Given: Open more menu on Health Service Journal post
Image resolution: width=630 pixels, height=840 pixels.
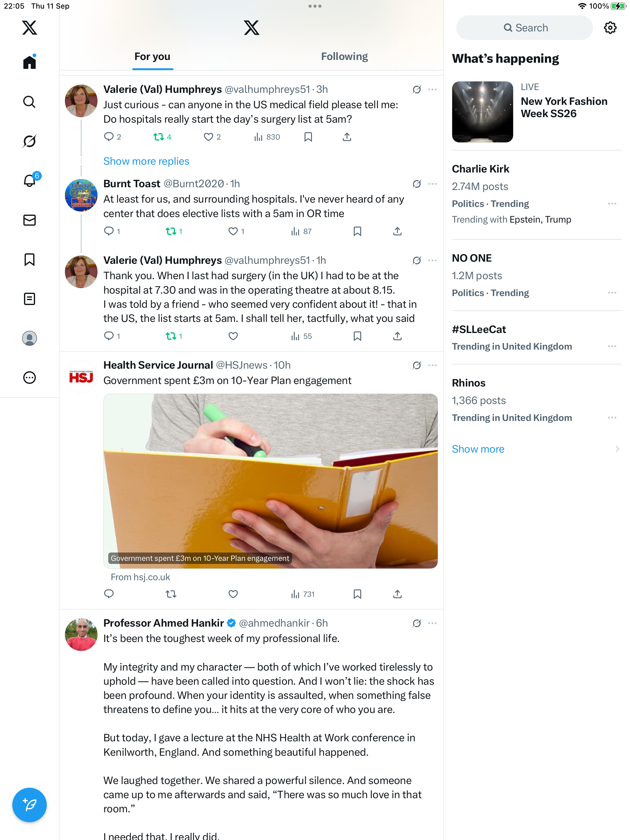Looking at the screenshot, I should [x=432, y=365].
